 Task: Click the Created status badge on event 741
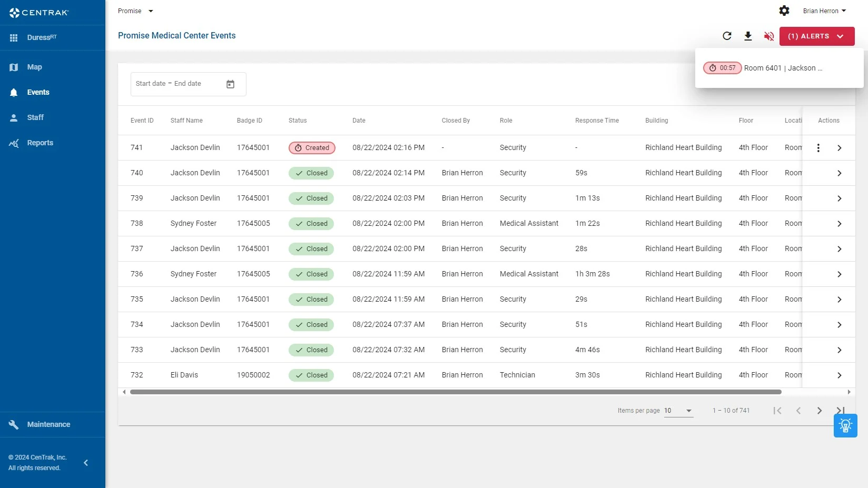312,148
